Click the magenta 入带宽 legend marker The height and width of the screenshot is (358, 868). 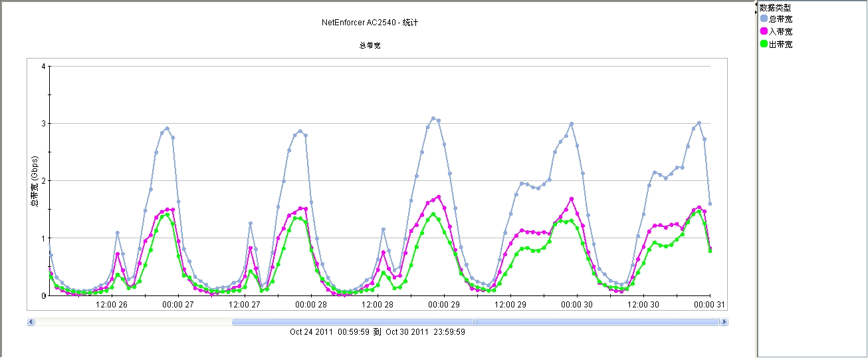coord(764,31)
